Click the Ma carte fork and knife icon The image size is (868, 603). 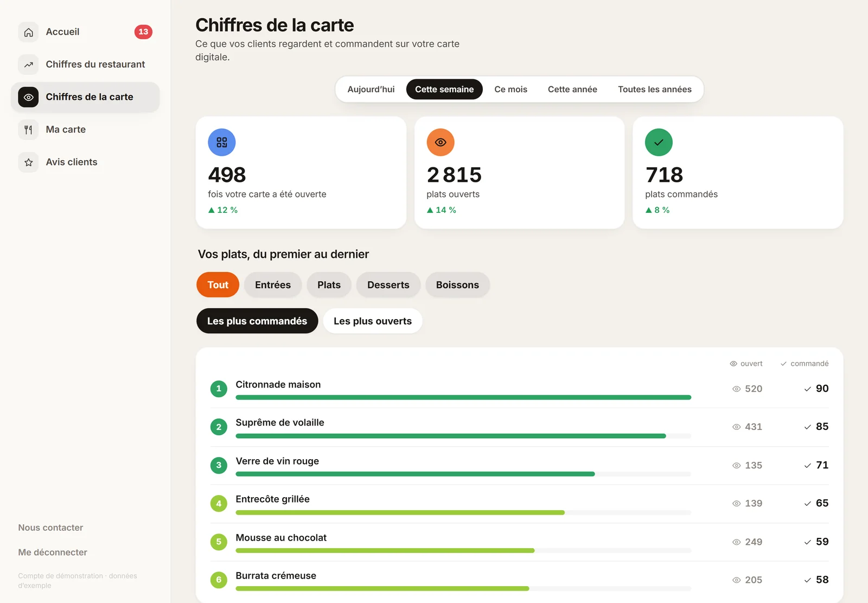[28, 130]
